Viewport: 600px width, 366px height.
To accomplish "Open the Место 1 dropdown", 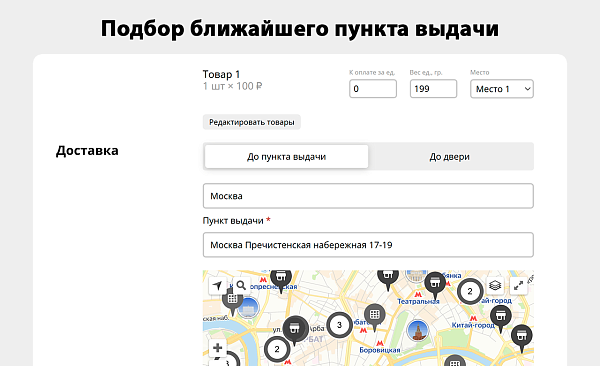I will pos(502,89).
